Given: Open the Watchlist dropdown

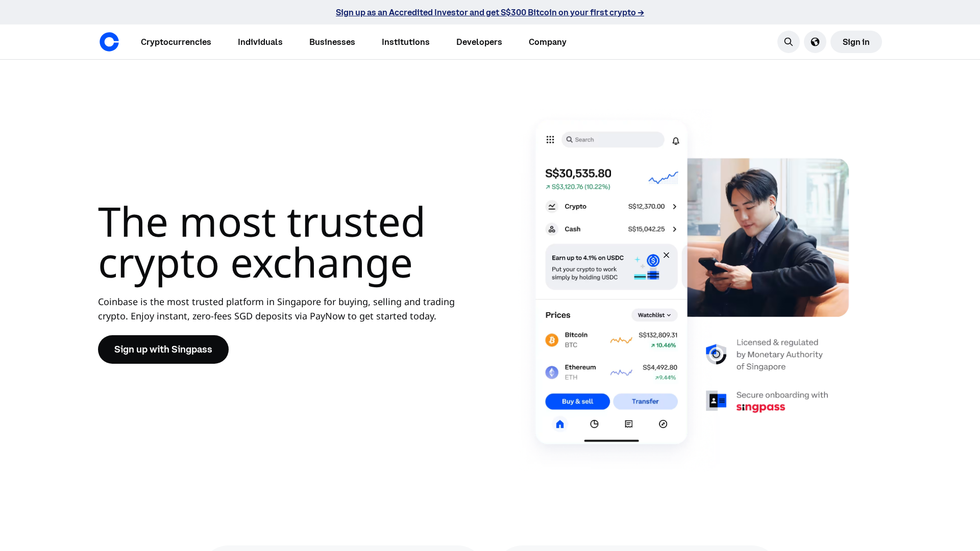Looking at the screenshot, I should tap(654, 315).
